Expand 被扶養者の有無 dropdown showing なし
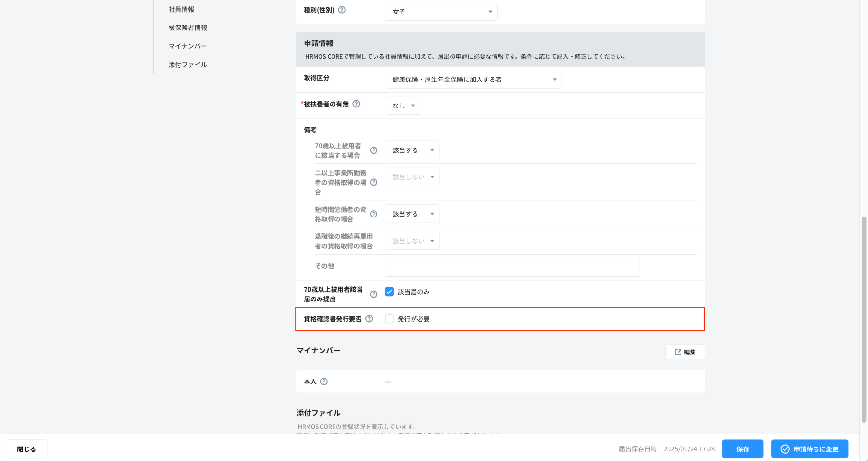This screenshot has height=461, width=868. point(402,106)
